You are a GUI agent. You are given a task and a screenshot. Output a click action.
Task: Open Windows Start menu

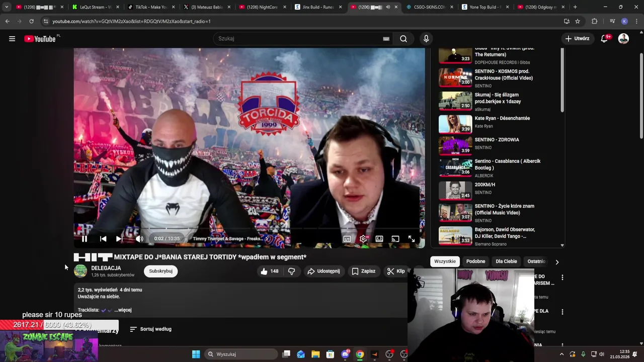click(x=196, y=354)
